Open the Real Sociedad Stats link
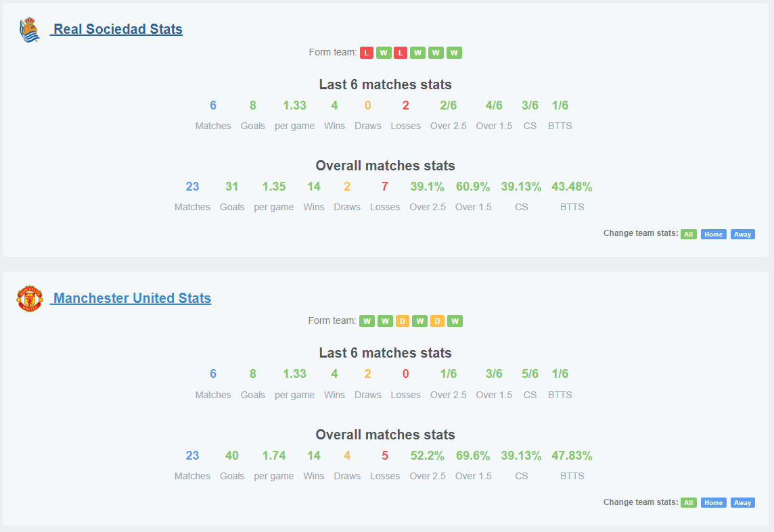 (118, 29)
